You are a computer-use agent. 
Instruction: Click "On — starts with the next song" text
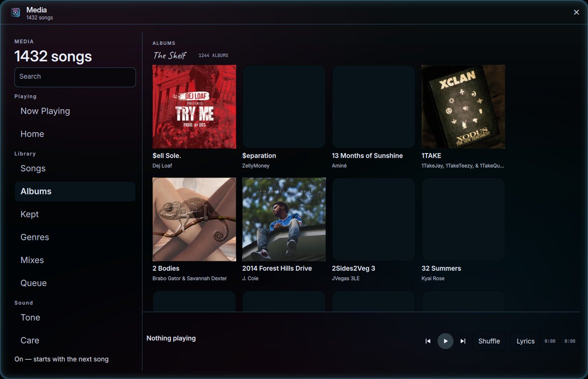(61, 359)
